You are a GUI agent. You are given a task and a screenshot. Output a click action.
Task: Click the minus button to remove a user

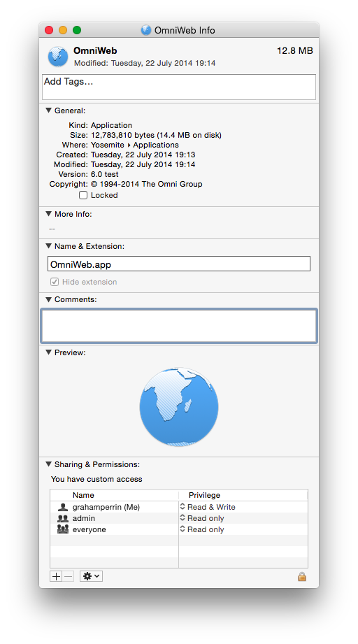[68, 576]
